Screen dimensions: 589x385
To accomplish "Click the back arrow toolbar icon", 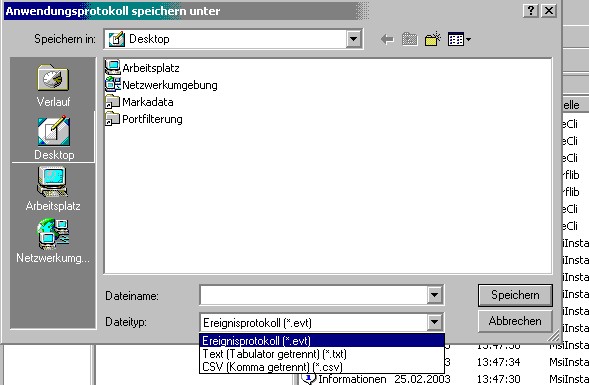I will click(387, 39).
